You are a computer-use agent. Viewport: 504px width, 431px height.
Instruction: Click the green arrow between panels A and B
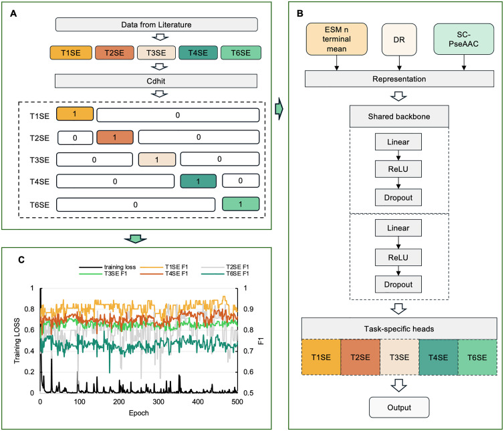coord(279,110)
